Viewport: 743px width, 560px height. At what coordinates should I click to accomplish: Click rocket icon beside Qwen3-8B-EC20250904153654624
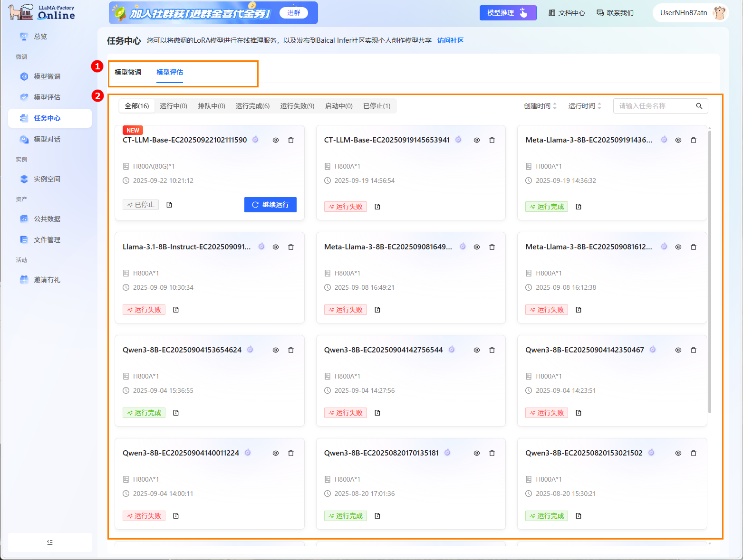point(250,350)
